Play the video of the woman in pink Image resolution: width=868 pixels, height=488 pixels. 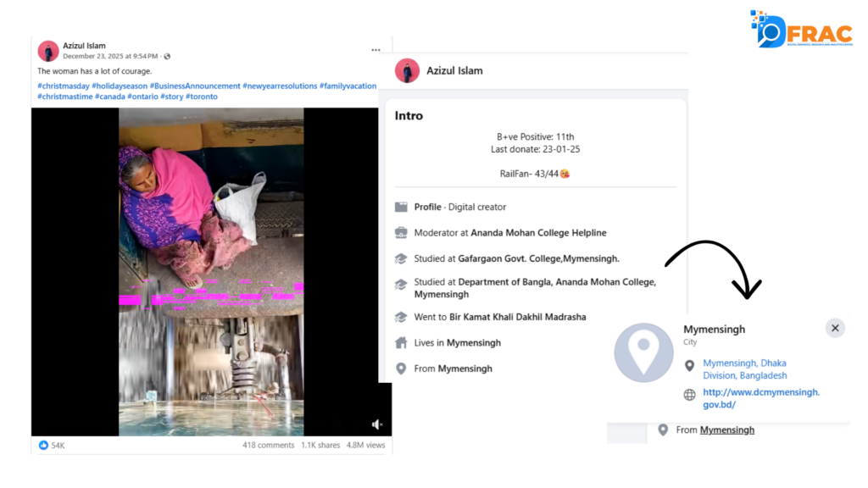[x=211, y=271]
